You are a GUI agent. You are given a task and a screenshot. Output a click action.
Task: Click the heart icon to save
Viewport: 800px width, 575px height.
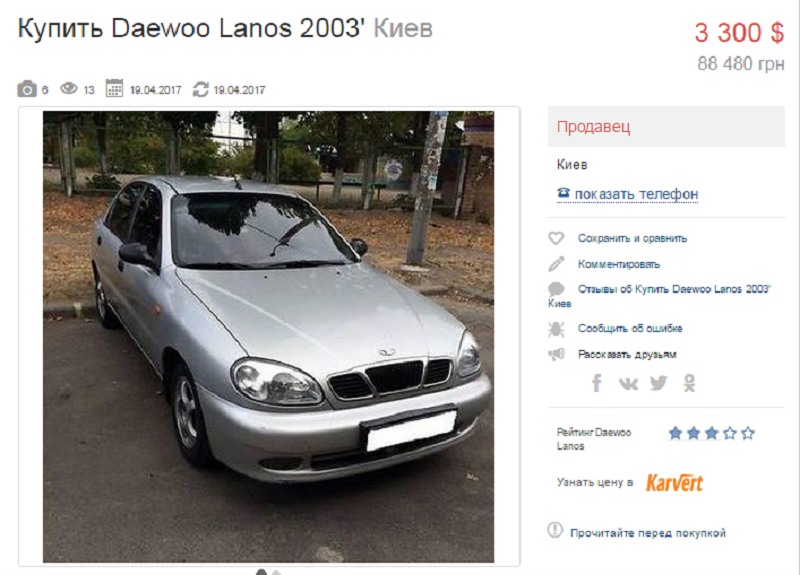pyautogui.click(x=556, y=238)
